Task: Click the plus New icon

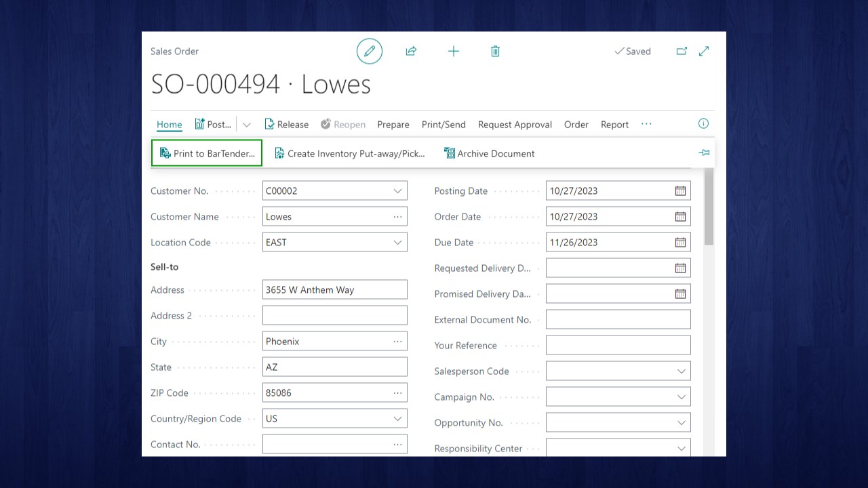Action: coord(454,51)
